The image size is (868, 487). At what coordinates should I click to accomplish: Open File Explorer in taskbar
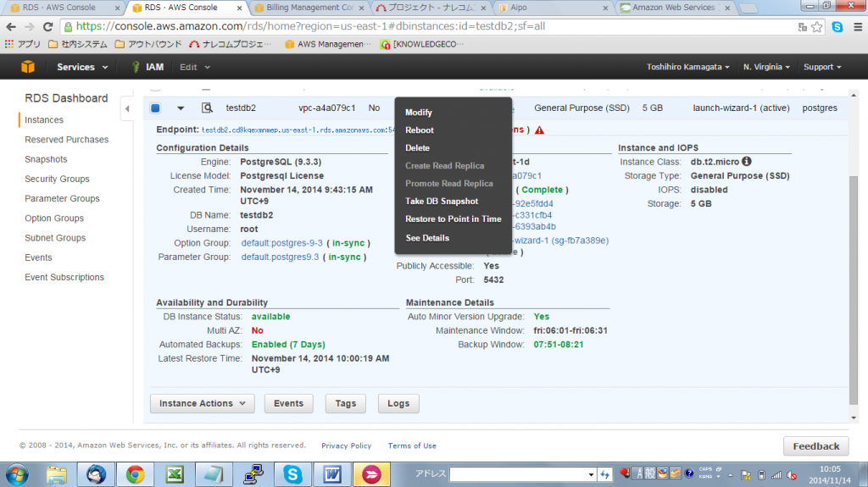[57, 474]
